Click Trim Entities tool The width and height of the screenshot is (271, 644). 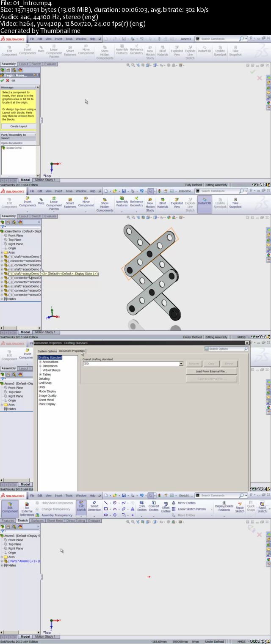[142, 506]
